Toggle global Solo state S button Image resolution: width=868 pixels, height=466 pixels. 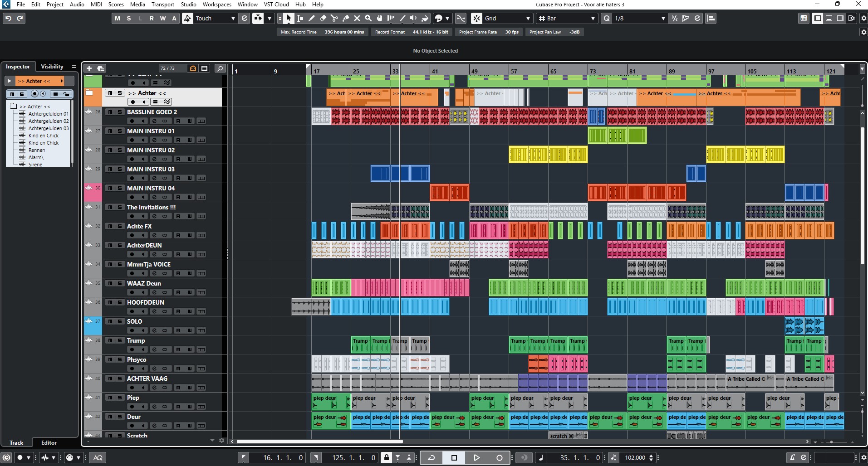pos(129,18)
